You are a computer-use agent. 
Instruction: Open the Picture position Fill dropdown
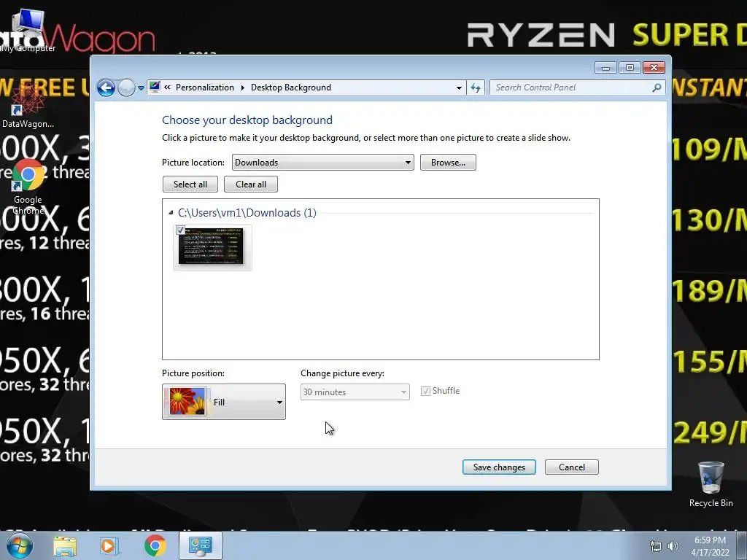point(224,402)
